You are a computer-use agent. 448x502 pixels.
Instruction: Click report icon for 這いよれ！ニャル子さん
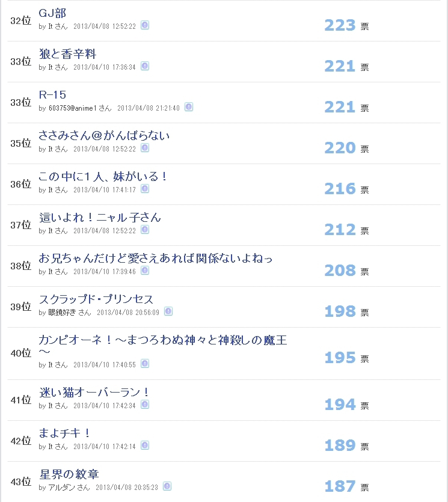coord(145,230)
